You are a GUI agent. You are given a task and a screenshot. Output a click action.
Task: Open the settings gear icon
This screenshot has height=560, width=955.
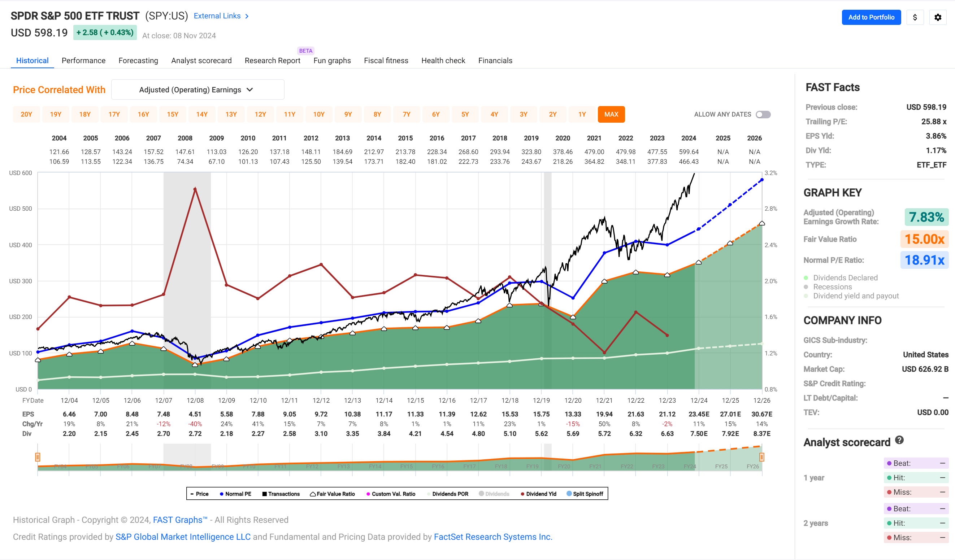click(x=938, y=17)
